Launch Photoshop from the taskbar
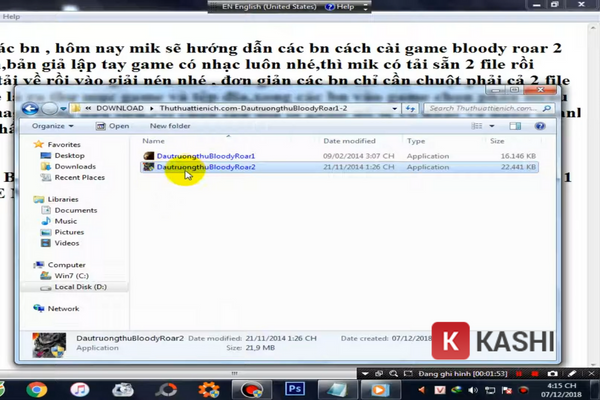The height and width of the screenshot is (400, 600). coord(295,389)
